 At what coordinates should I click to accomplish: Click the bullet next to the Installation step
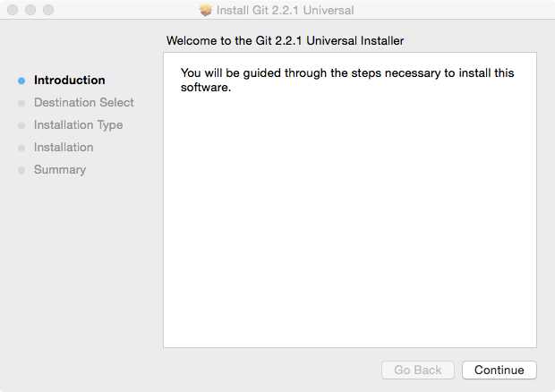coord(21,148)
